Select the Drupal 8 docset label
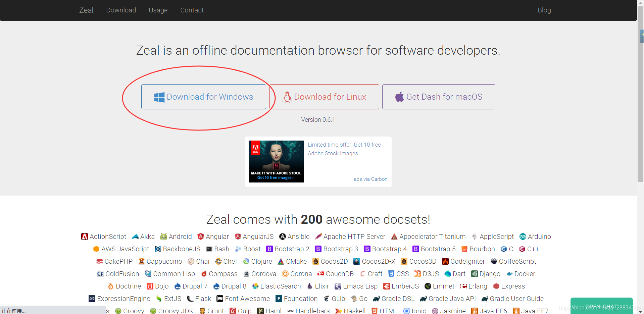 tap(234, 286)
